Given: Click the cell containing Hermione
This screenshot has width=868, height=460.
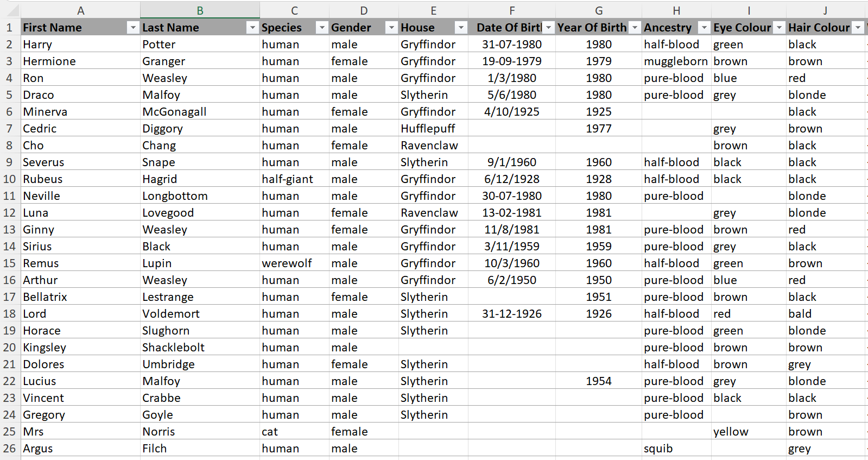Looking at the screenshot, I should (x=80, y=61).
